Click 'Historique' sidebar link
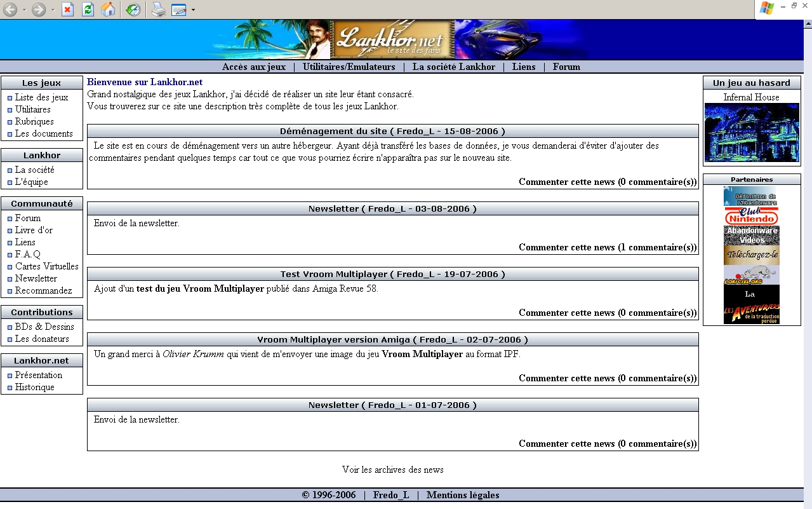This screenshot has width=812, height=509. (x=35, y=387)
